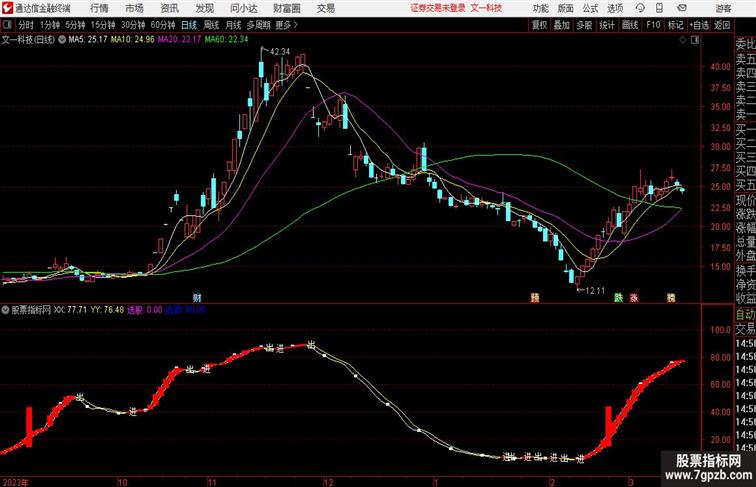Toggle the right side panel icon
Screen dimensions: 756x487
click(x=695, y=40)
